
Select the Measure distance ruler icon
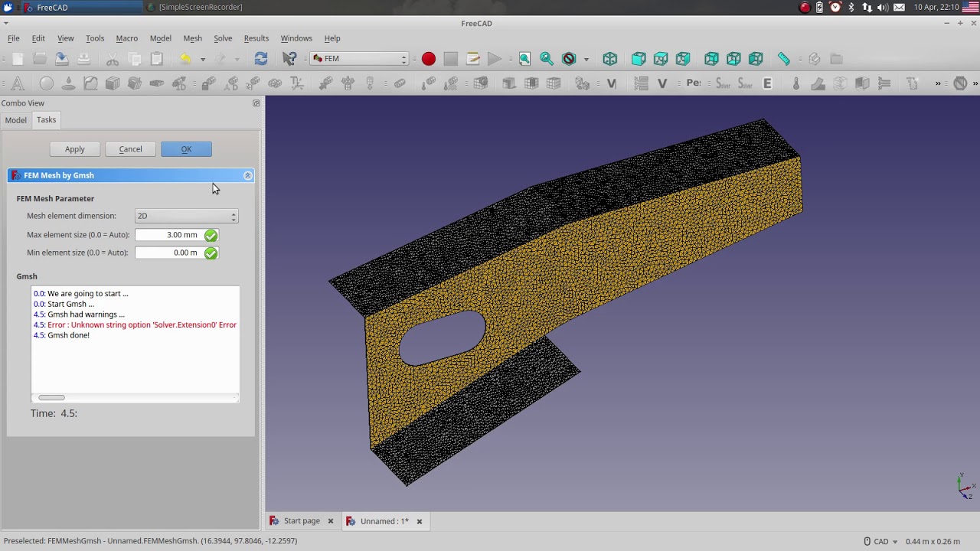(784, 59)
